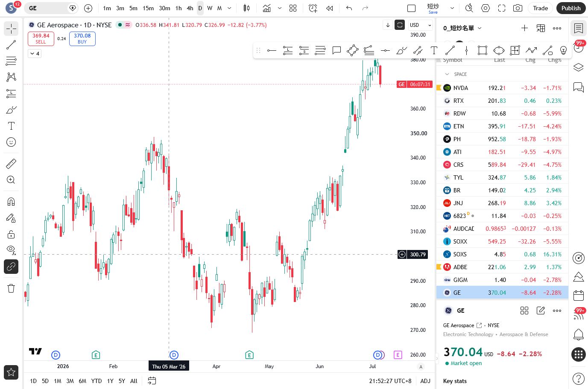
Task: Open the time zone 21:52:27 UTC+8
Action: (x=390, y=381)
